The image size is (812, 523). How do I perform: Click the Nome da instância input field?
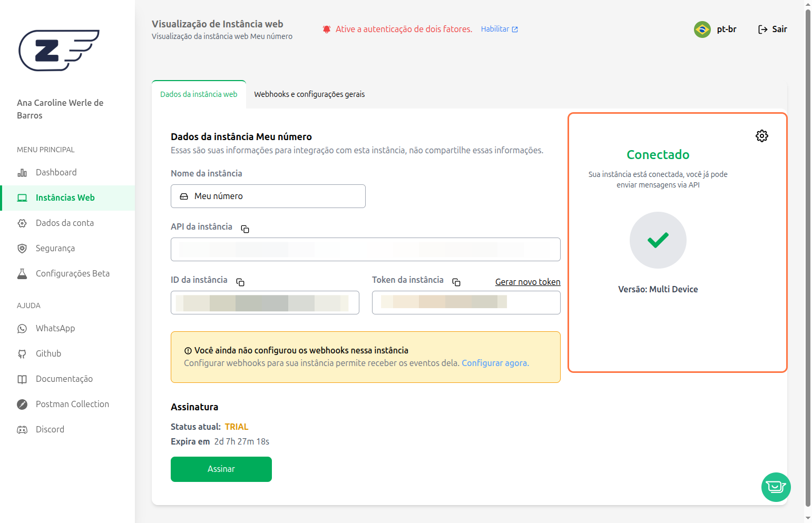tap(268, 196)
